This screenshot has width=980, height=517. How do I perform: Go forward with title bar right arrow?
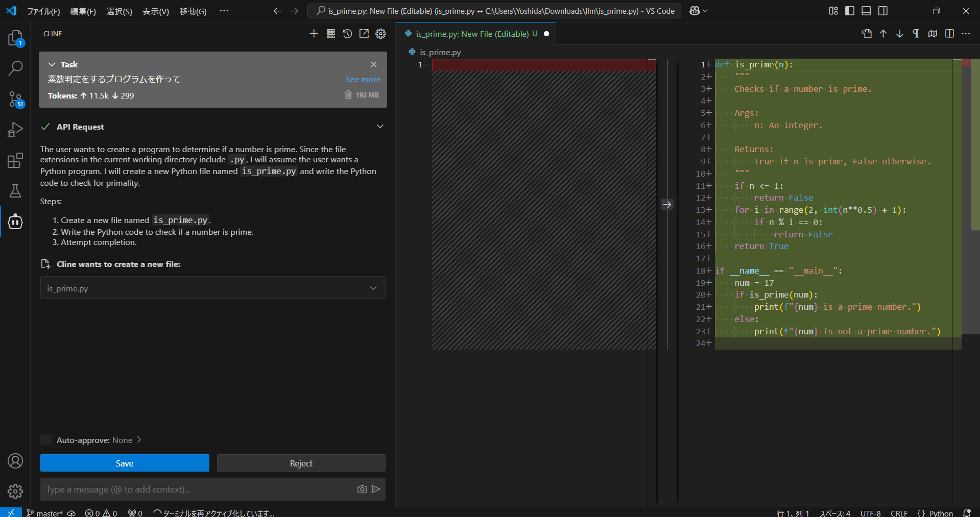click(x=294, y=11)
